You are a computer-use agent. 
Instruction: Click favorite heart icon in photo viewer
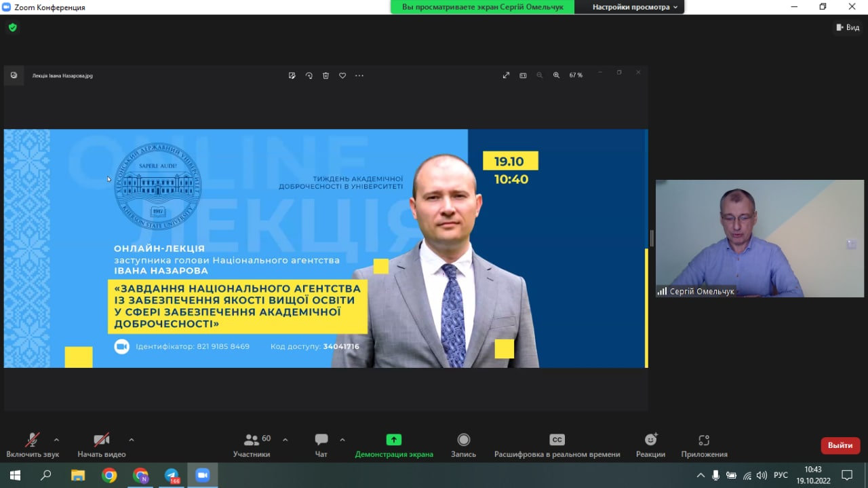(342, 75)
